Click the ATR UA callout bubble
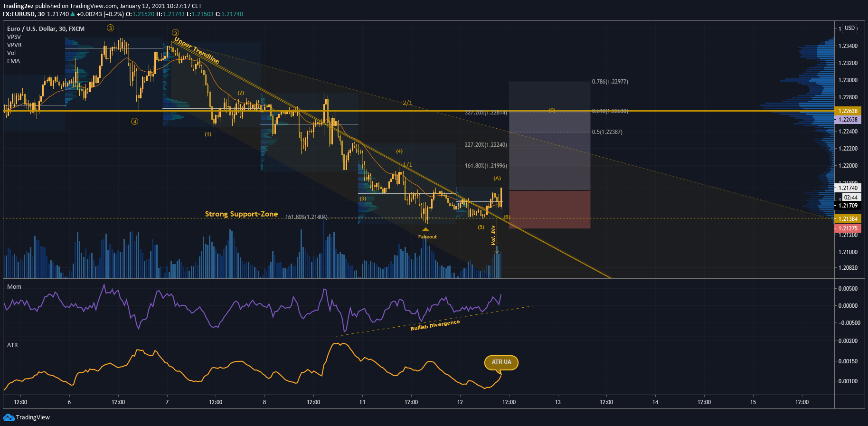868x426 pixels. tap(501, 362)
